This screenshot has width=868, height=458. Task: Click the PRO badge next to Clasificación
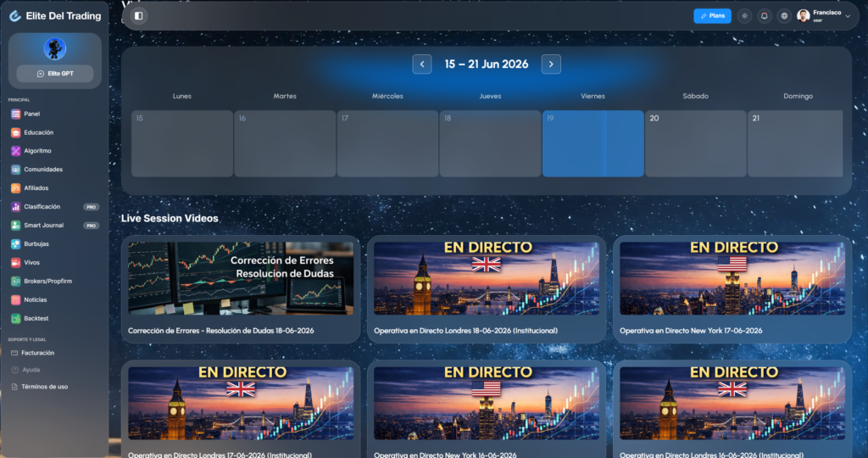coord(92,207)
